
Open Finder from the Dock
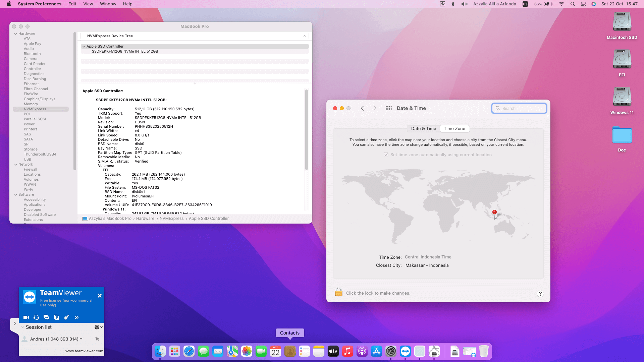click(160, 351)
